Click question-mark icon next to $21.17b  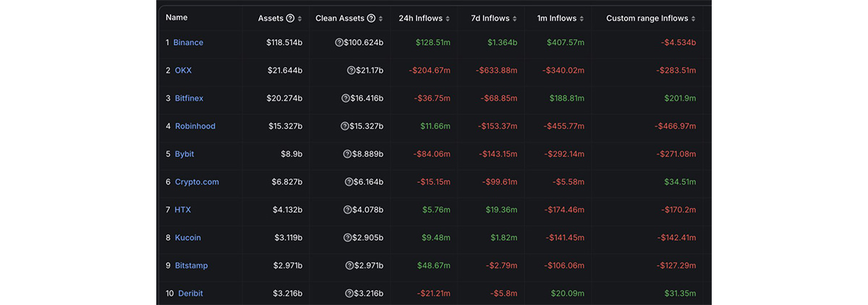(351, 70)
